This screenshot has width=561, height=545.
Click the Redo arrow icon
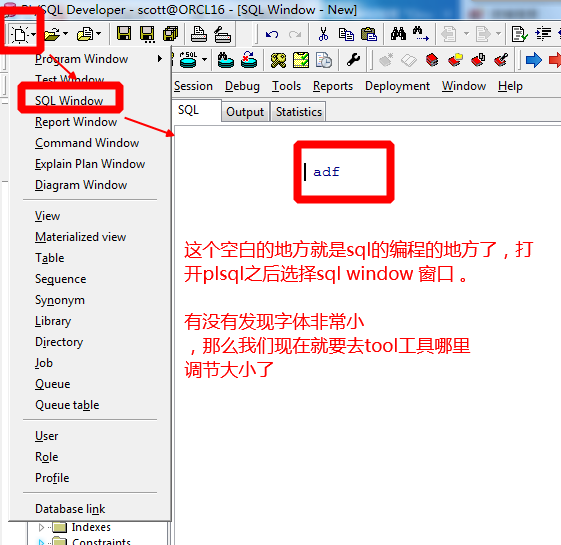[295, 35]
